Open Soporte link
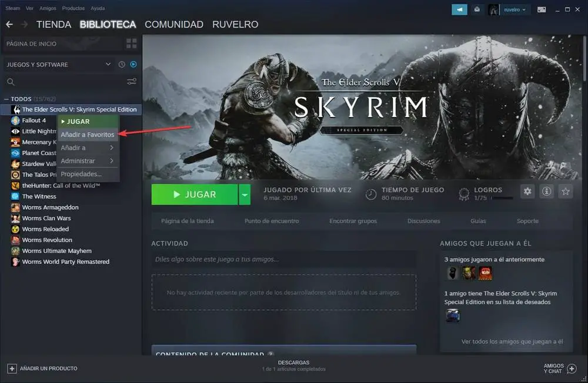588x383 pixels. coord(527,221)
